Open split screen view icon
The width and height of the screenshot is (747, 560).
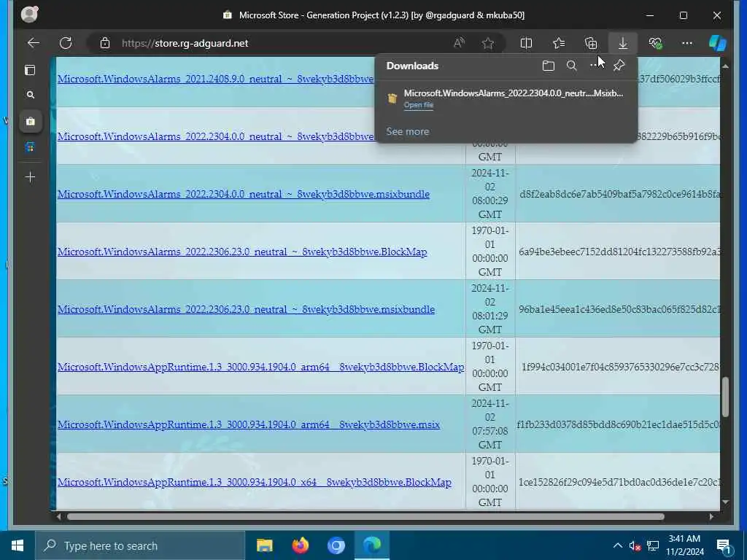527,43
